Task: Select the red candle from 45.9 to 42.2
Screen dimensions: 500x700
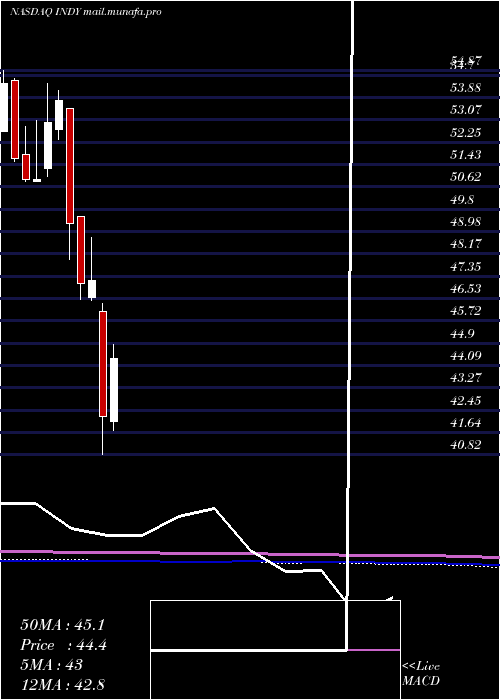Action: point(103,364)
